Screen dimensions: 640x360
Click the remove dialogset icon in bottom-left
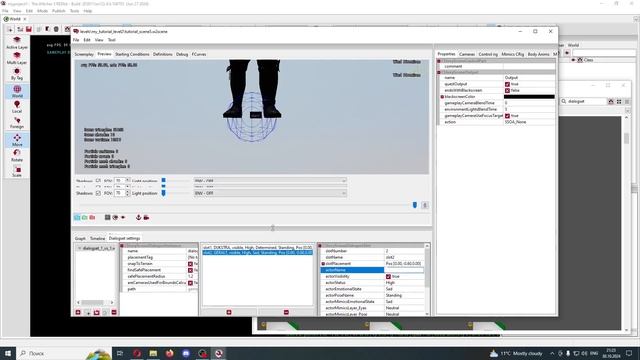pos(114,312)
